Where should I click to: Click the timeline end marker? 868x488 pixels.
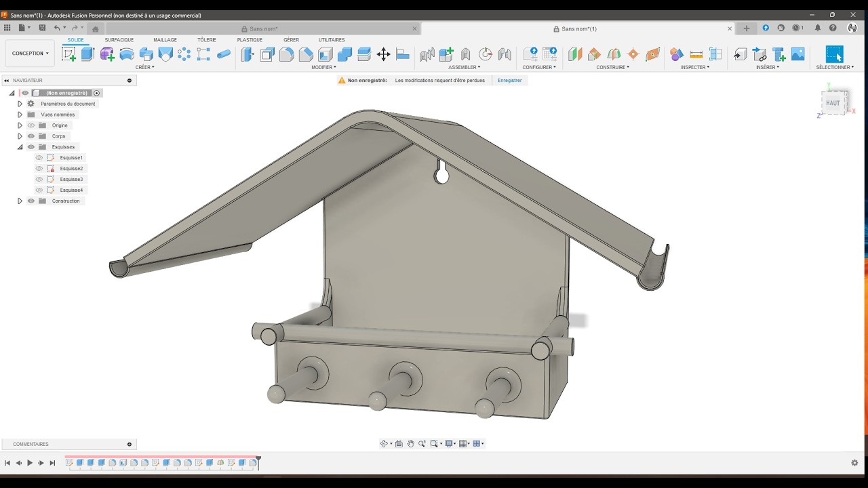click(258, 463)
